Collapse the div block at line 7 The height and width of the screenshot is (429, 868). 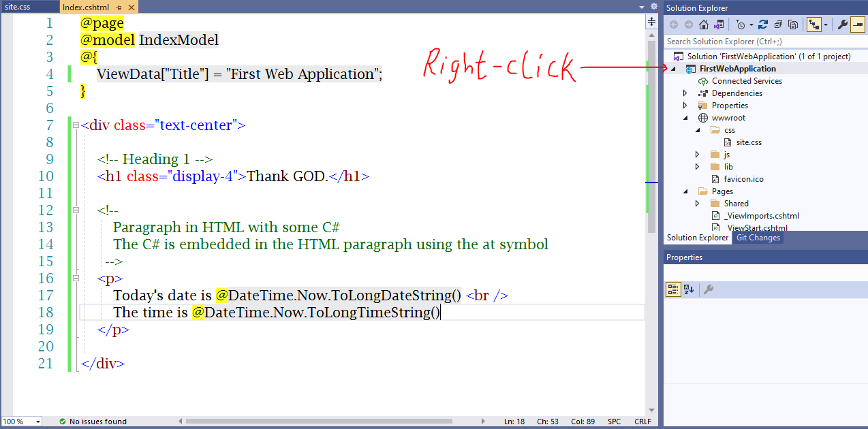pyautogui.click(x=76, y=125)
